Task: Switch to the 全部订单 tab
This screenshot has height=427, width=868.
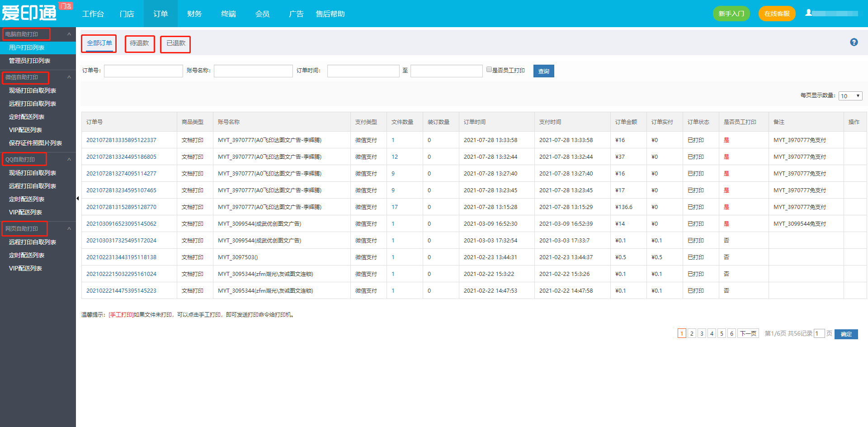Action: [x=99, y=43]
